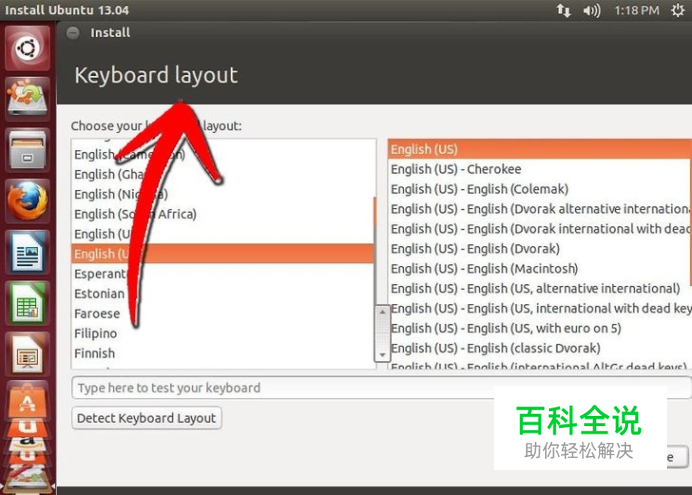Select English (US) - Cherokee variant
This screenshot has width=692, height=495.
pos(540,169)
